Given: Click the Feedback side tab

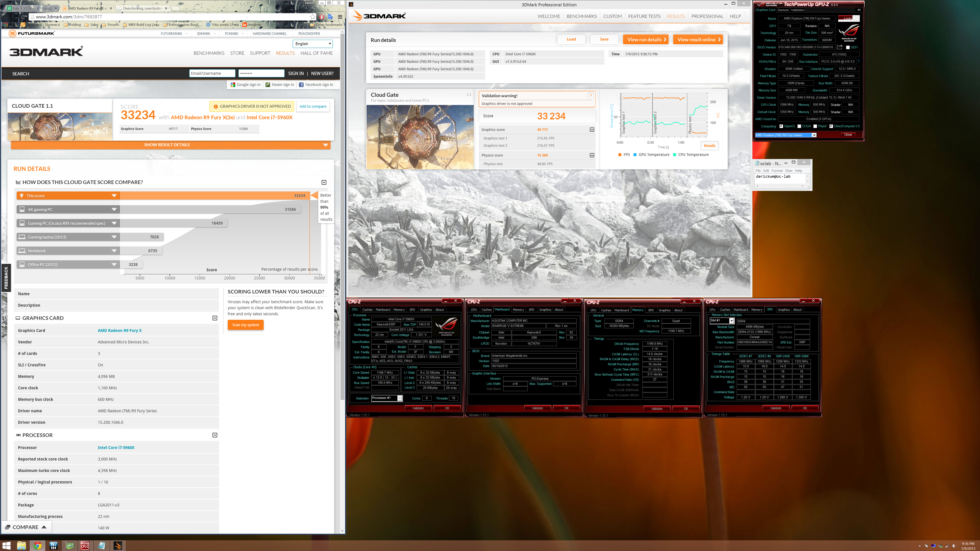Looking at the screenshot, I should pos(6,278).
